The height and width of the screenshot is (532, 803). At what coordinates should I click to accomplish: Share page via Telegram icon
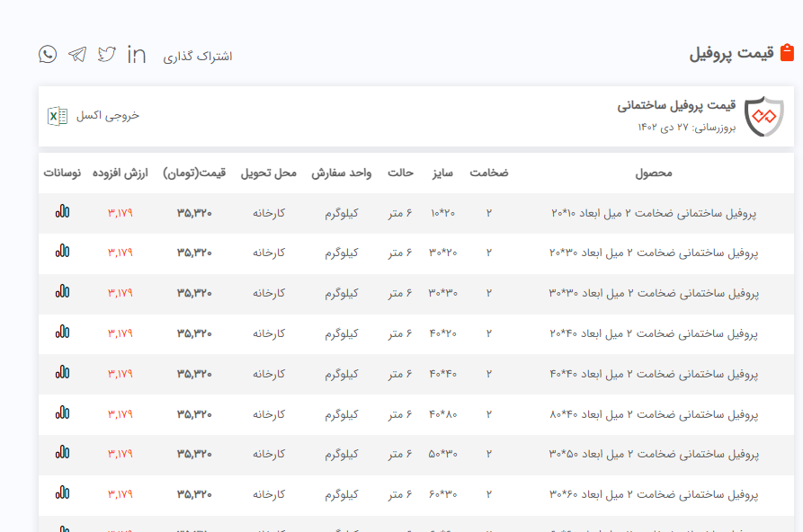(x=77, y=54)
